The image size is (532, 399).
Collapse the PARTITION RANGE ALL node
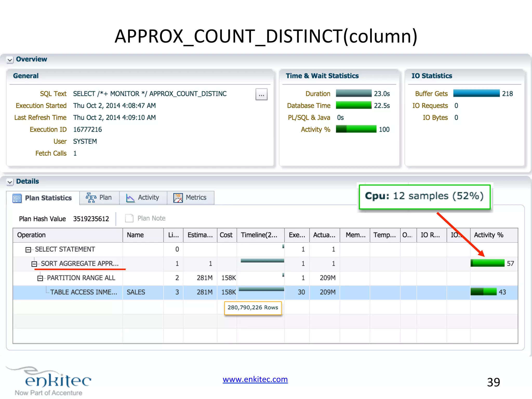[x=40, y=278]
